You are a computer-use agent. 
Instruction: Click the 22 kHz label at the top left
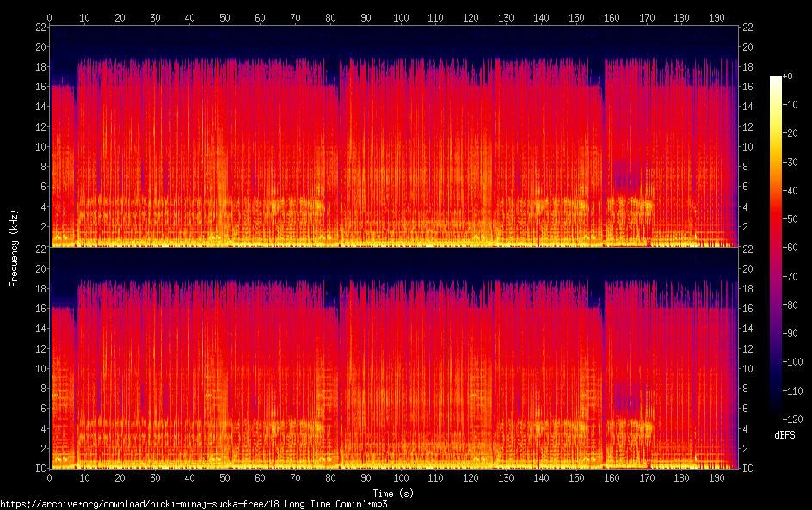39,27
